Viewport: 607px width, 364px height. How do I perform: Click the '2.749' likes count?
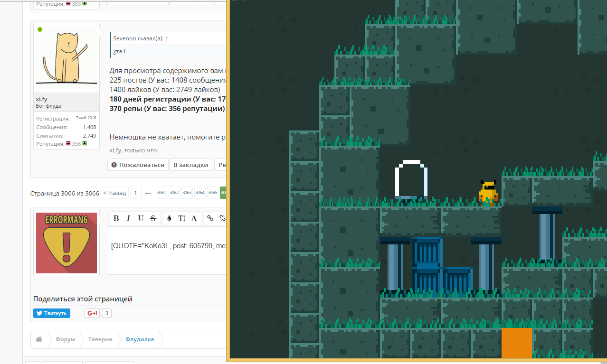point(89,136)
